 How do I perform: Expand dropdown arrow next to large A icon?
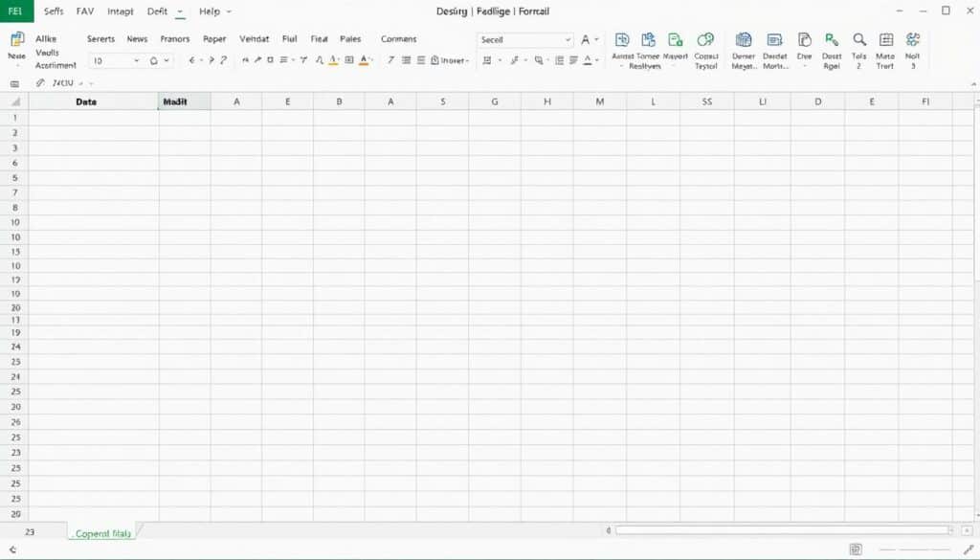[596, 40]
